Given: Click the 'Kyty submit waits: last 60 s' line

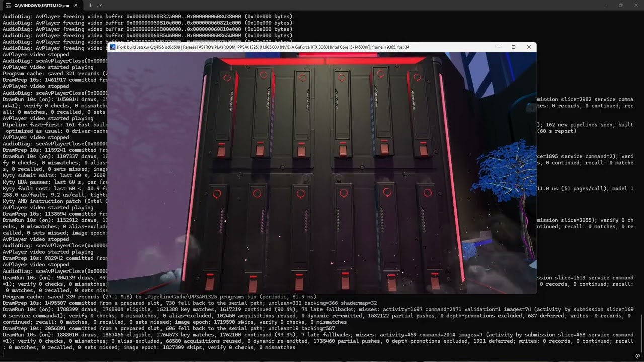Looking at the screenshot, I should point(55,175).
